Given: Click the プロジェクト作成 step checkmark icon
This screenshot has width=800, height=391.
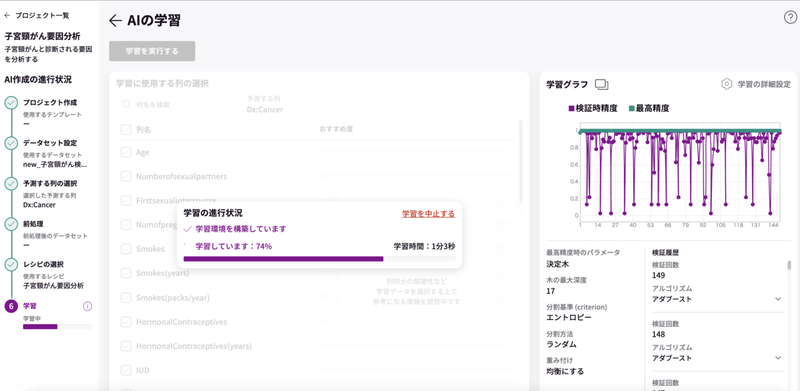Looking at the screenshot, I should coord(11,103).
